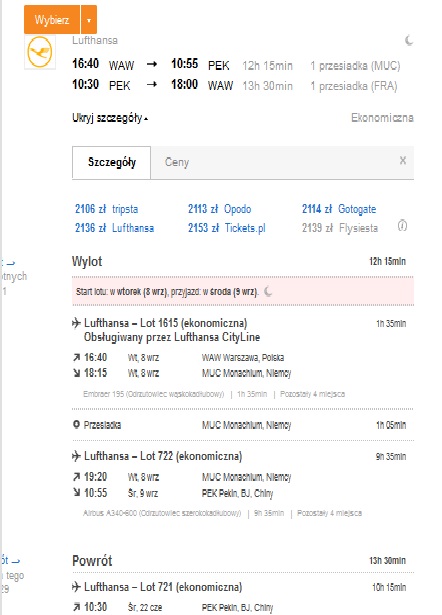
Task: Switch to the Ceny tab
Action: coord(177,162)
